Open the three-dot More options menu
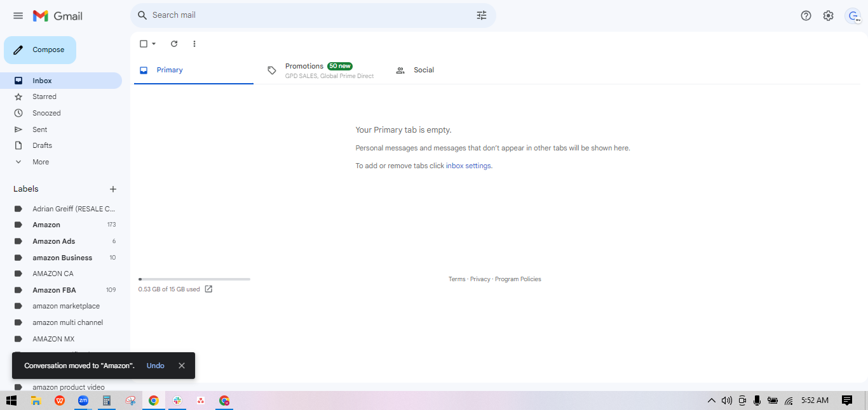This screenshot has height=410, width=868. coord(194,44)
